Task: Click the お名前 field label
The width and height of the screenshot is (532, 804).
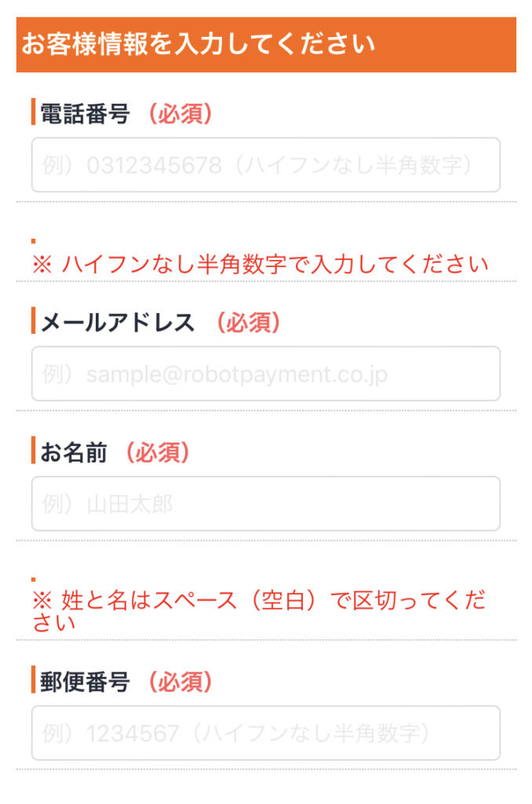Action: click(74, 452)
